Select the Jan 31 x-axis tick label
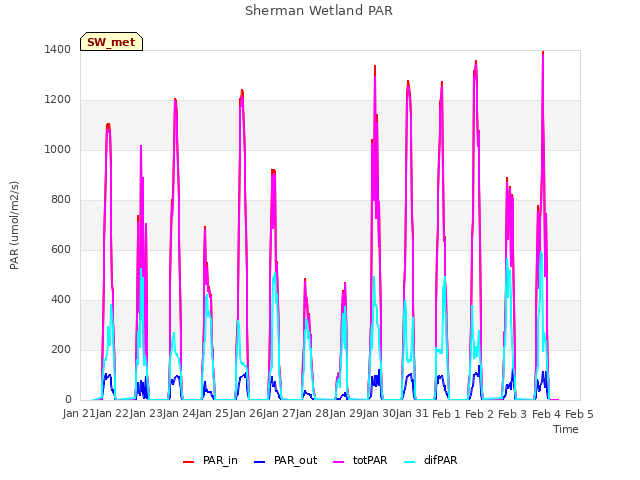 412,414
